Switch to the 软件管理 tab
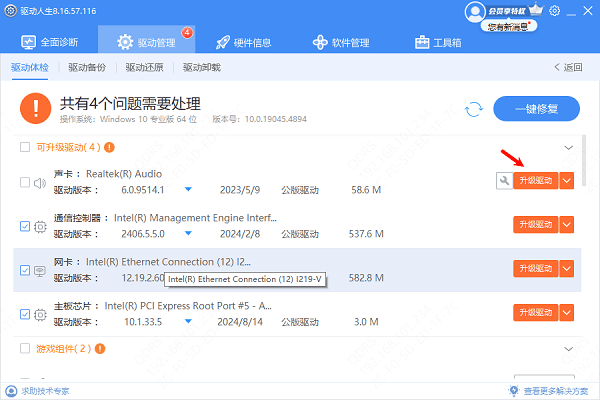This screenshot has height=400, width=600. click(x=341, y=42)
